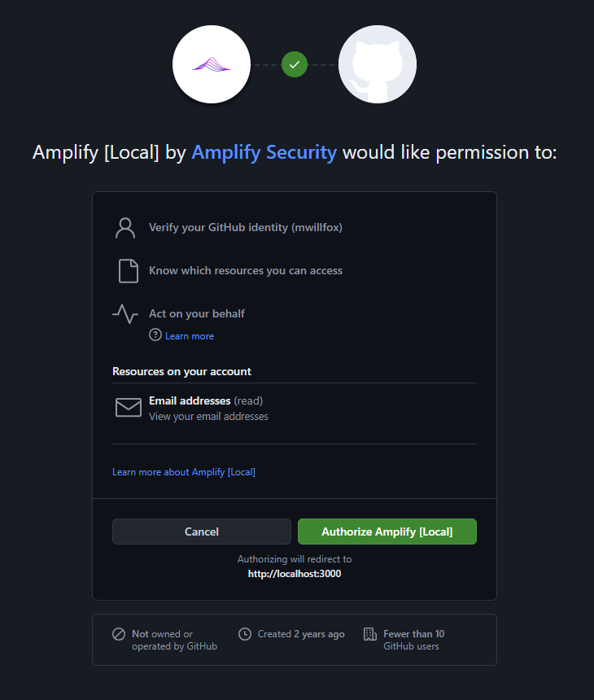The width and height of the screenshot is (594, 700).
Task: Click the Amplify Security logo circle
Action: tap(212, 64)
